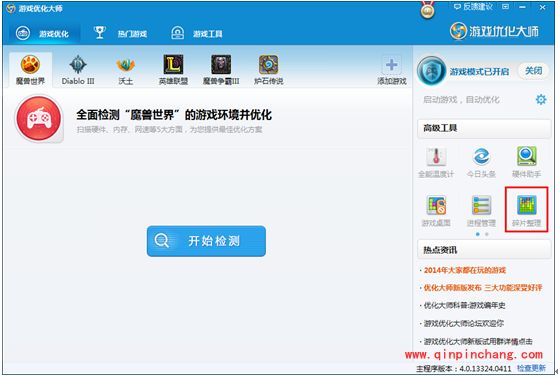Open the 今日头条 tool
This screenshot has height=376, width=558.
click(481, 163)
